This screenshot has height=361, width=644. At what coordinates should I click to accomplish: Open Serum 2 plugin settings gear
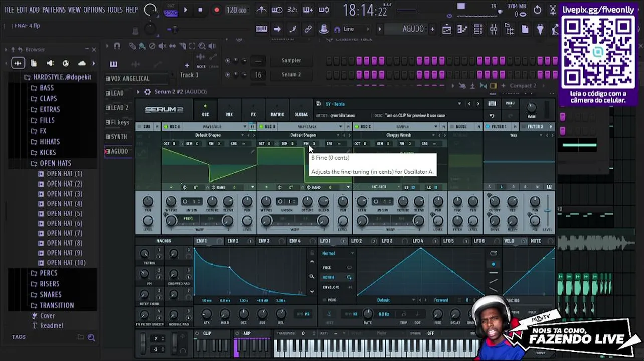[147, 92]
